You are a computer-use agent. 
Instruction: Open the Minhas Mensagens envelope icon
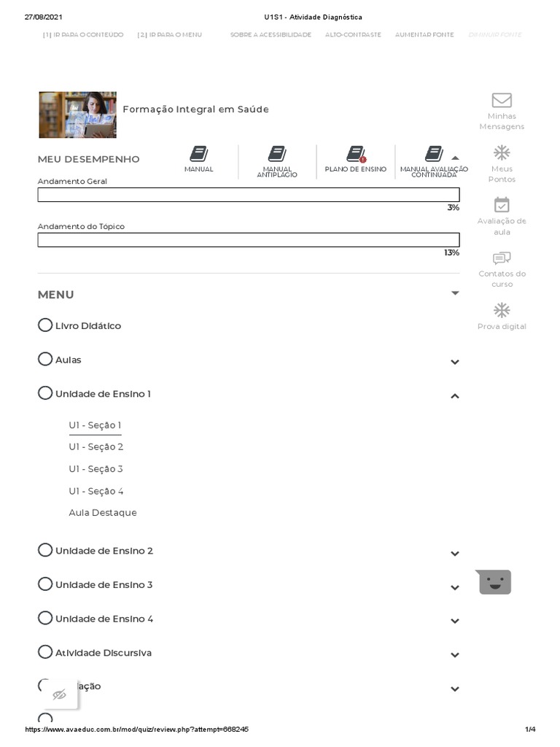502,100
